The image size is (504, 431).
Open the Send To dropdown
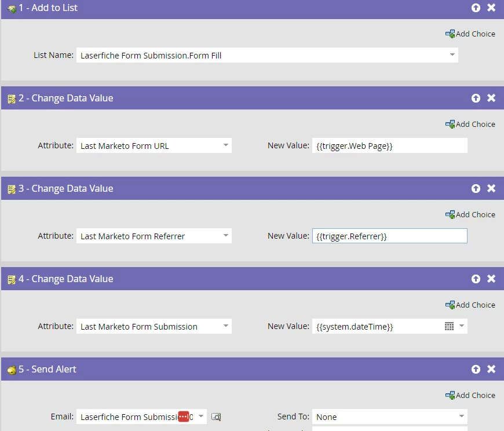pyautogui.click(x=462, y=416)
